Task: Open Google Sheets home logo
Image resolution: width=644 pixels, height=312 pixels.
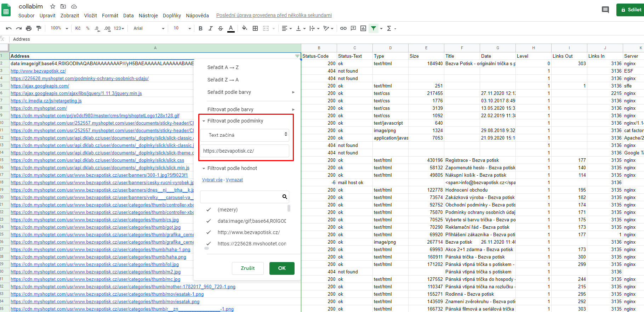Action: pos(6,10)
